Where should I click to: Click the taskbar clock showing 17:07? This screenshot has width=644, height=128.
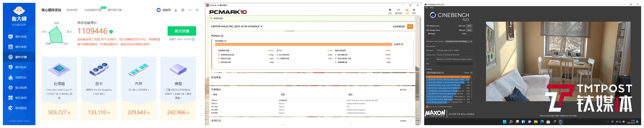coord(631,122)
